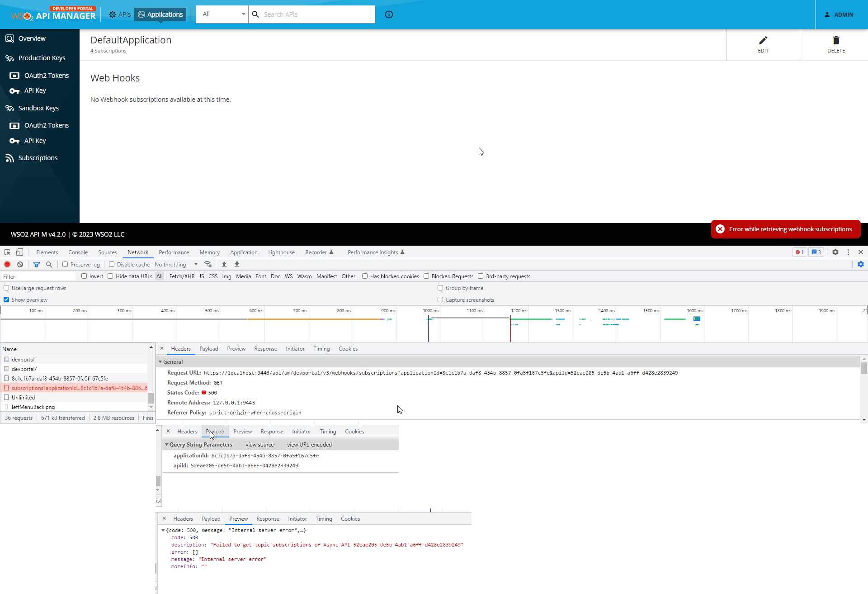Image resolution: width=868 pixels, height=594 pixels.
Task: Dismiss the webhook subscriptions error toast
Action: tap(720, 229)
